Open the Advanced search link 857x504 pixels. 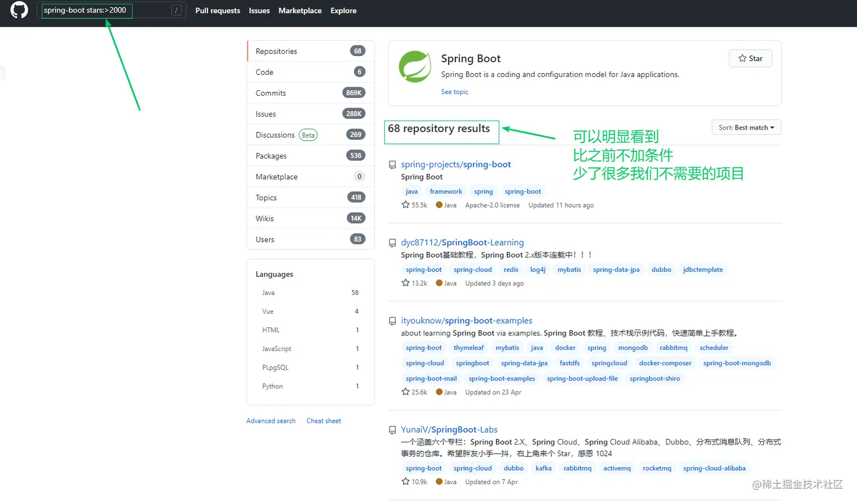[x=271, y=421]
